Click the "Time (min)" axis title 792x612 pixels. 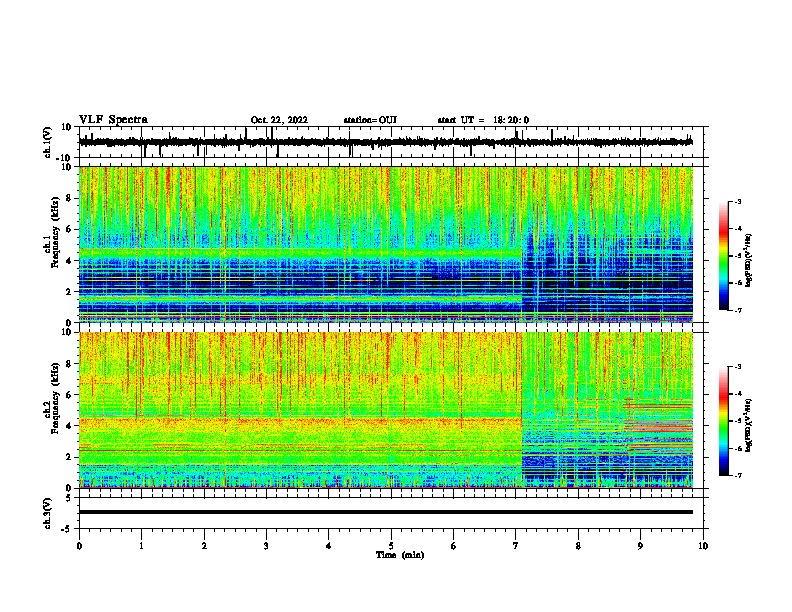(x=400, y=555)
